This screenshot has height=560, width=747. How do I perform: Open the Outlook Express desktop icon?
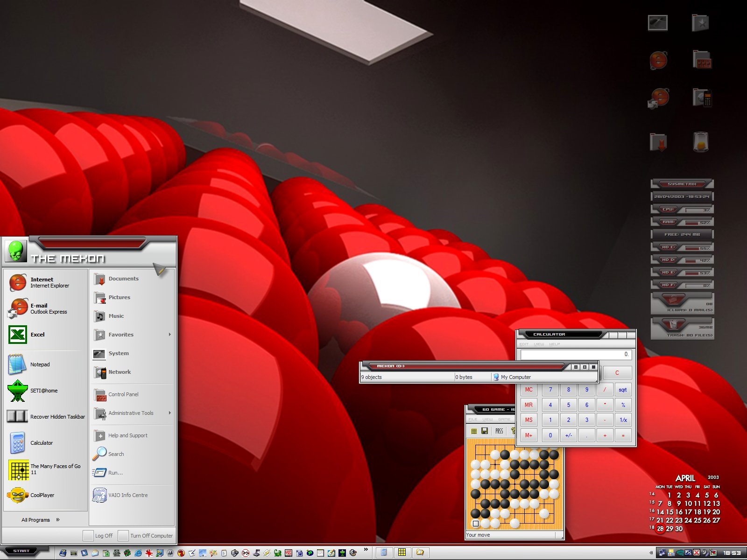(x=658, y=98)
